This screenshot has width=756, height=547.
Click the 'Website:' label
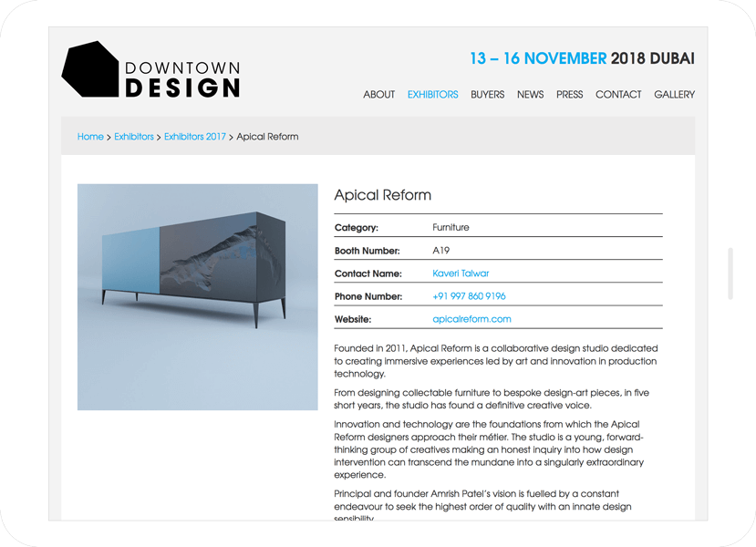(352, 319)
